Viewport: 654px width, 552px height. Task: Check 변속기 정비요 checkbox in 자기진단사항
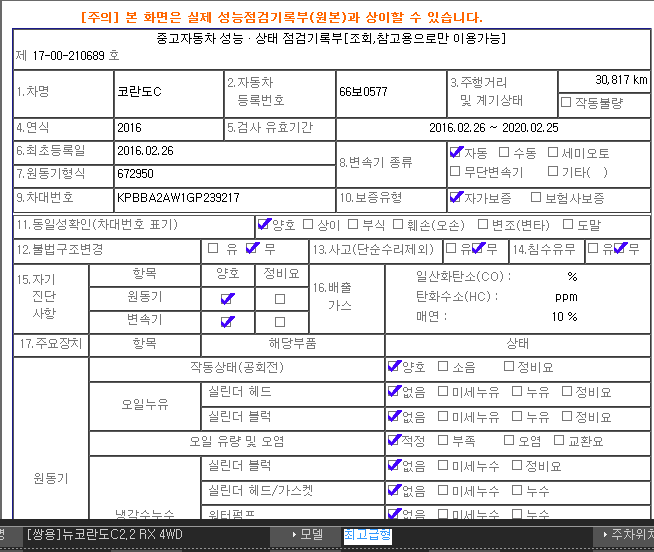coord(280,322)
